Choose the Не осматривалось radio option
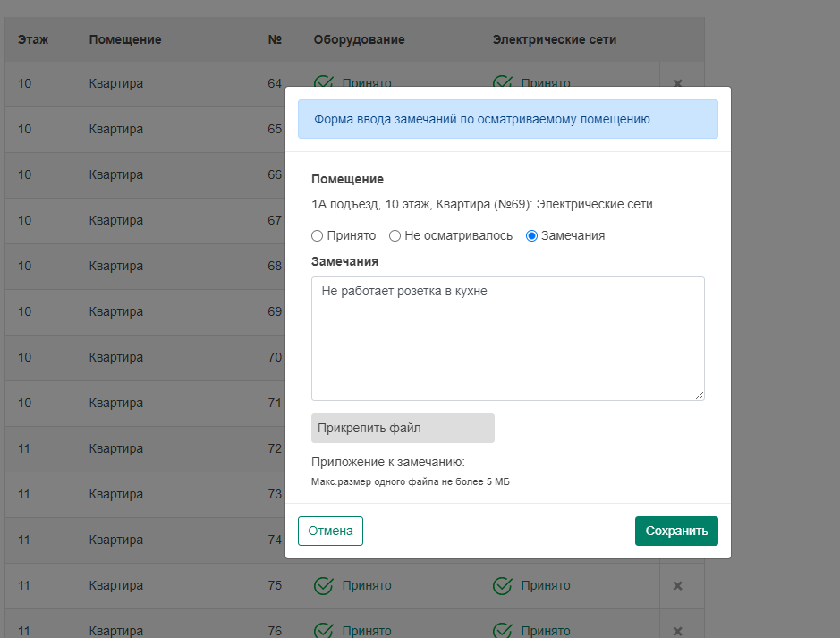Image resolution: width=840 pixels, height=638 pixels. click(395, 236)
